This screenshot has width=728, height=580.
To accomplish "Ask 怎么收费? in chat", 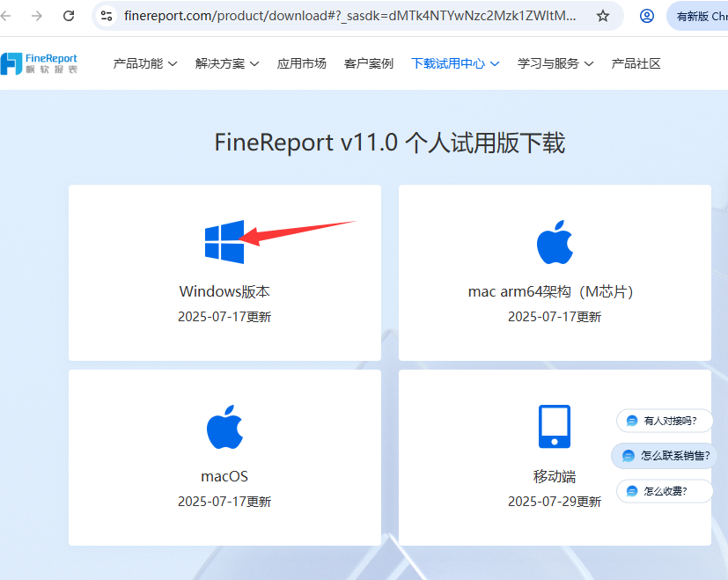I will click(x=665, y=491).
